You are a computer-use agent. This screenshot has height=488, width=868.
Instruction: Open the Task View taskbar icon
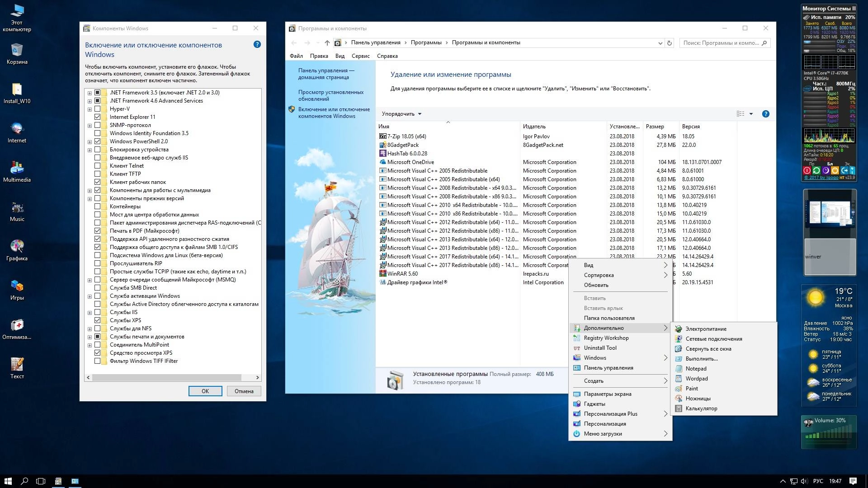click(41, 481)
